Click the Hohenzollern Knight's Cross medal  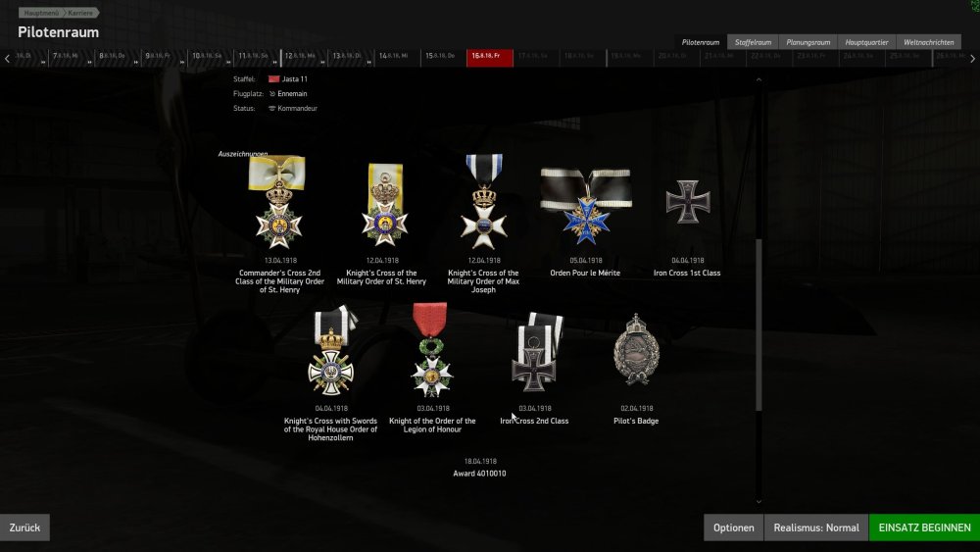coord(332,351)
